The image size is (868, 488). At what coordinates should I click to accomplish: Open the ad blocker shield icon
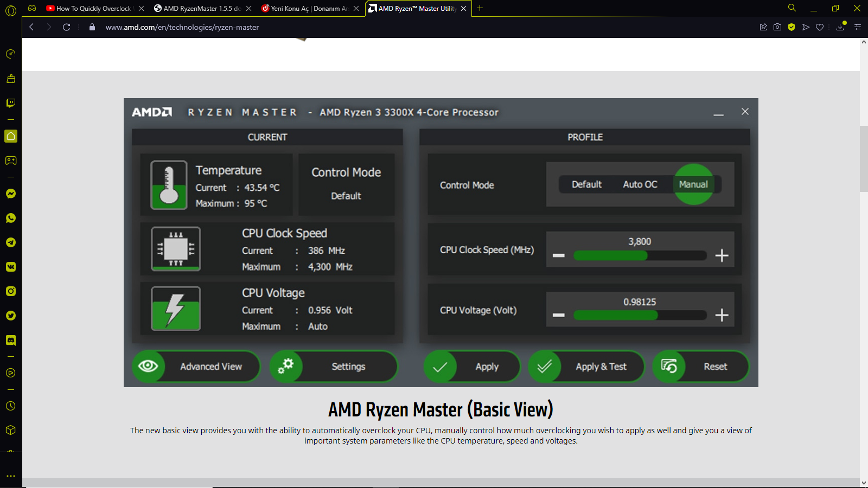pos(792,27)
